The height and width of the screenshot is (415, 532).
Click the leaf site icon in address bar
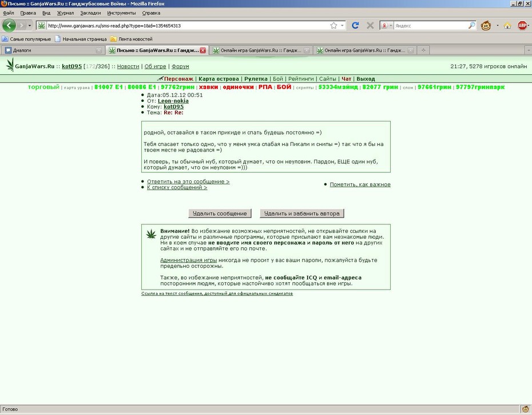(41, 25)
